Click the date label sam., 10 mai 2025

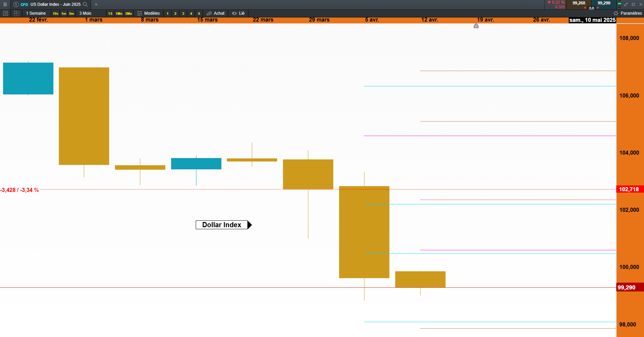(592, 20)
